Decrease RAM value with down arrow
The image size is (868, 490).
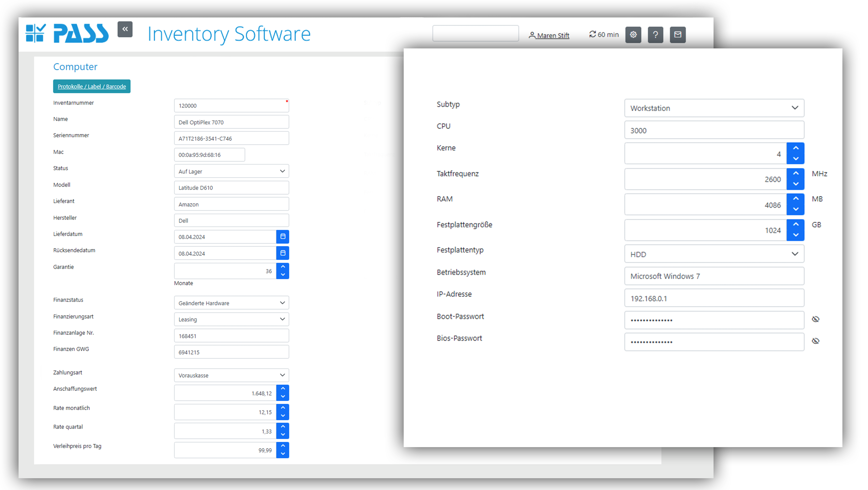796,209
